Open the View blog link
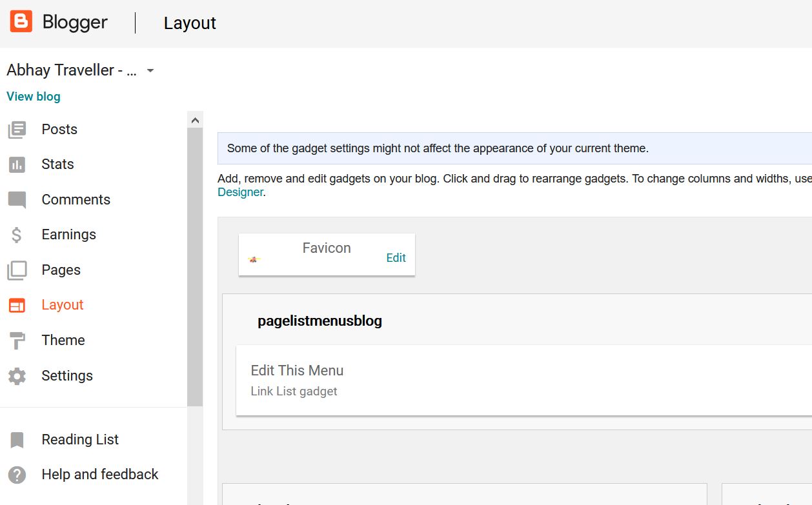 point(34,97)
